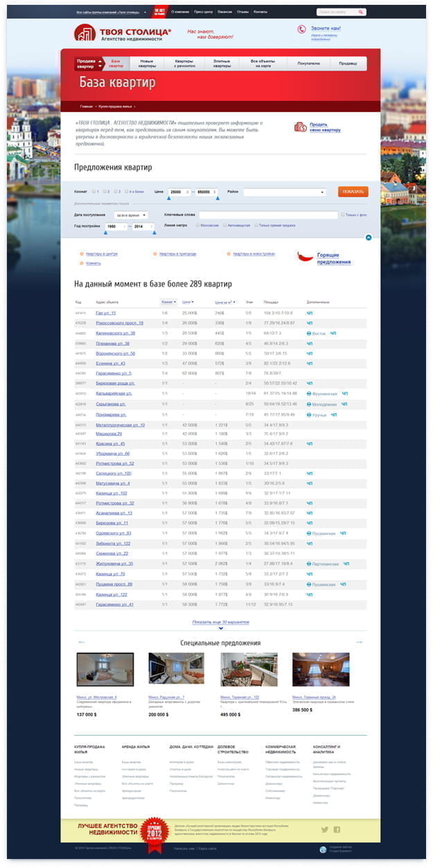Click the red chili Горящие предложения icon
Image resolution: width=433 pixels, height=868 pixels.
(x=305, y=256)
